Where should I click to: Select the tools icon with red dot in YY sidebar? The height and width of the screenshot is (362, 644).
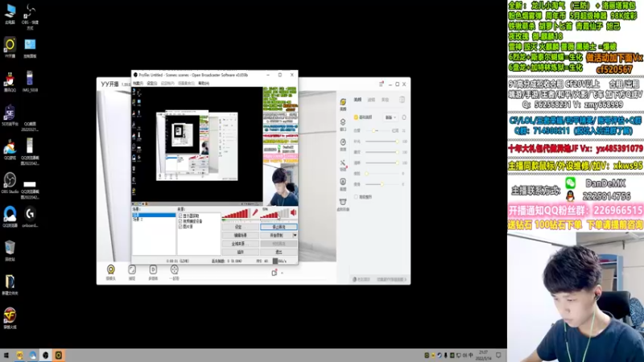(x=343, y=165)
